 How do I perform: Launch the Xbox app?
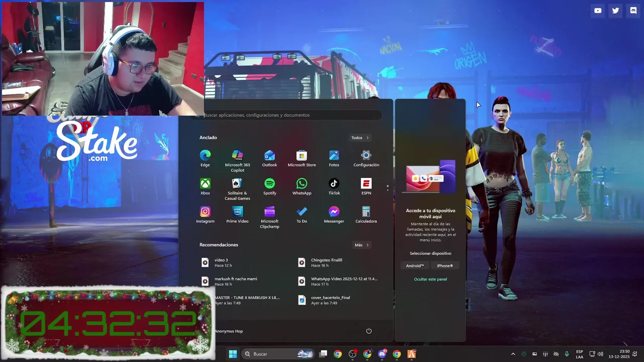click(x=205, y=187)
